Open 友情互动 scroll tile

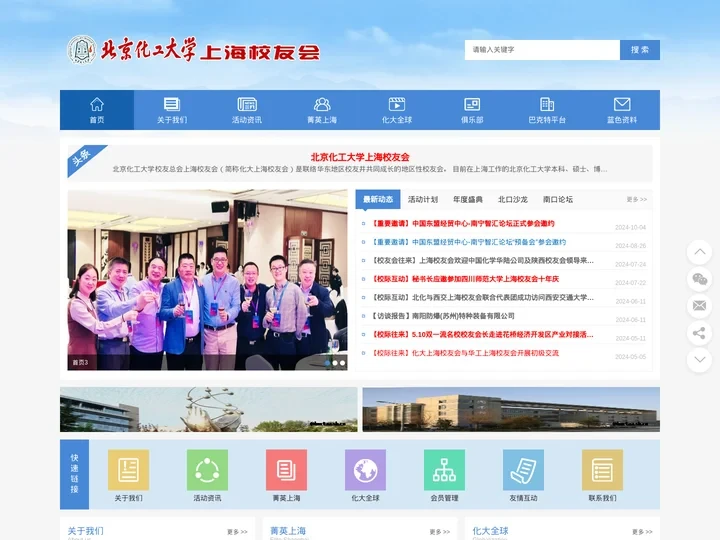[x=523, y=470]
